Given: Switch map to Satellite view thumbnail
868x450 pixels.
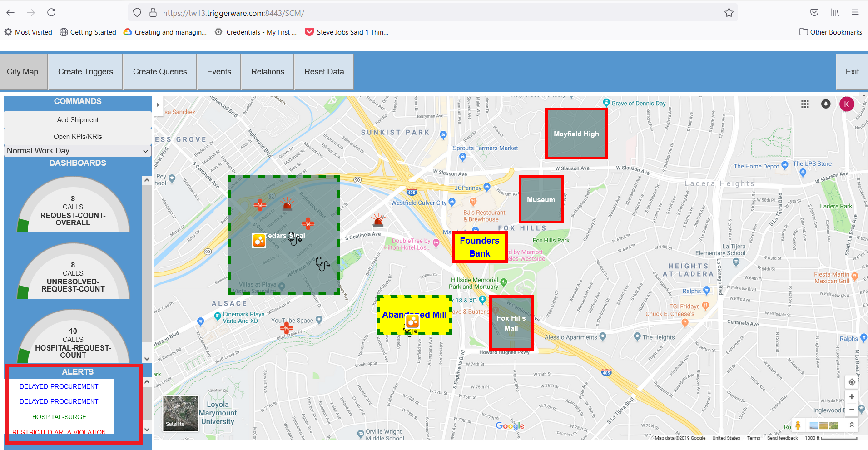Looking at the screenshot, I should coord(181,413).
